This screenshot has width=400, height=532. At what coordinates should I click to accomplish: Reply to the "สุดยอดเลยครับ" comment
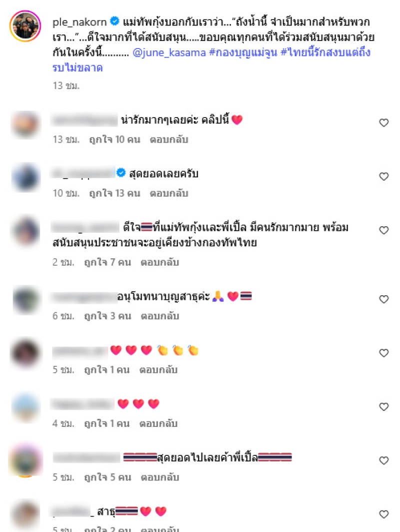[x=169, y=193]
